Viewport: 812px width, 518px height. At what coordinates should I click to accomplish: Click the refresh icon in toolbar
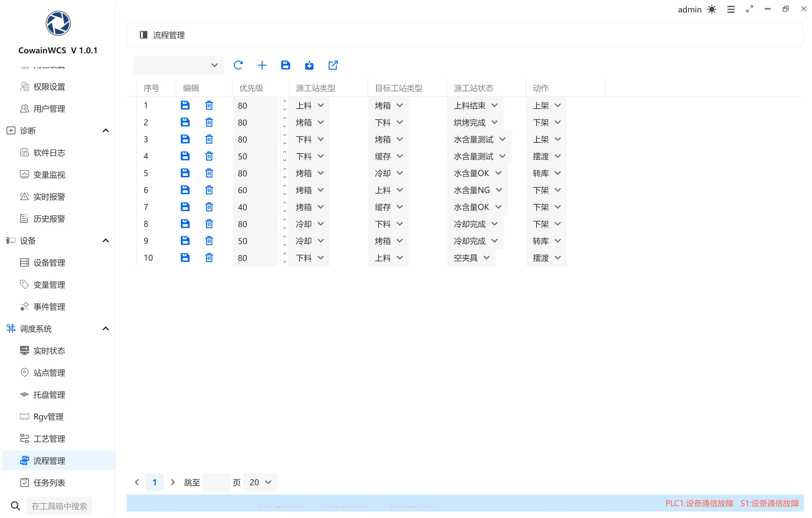coord(238,65)
